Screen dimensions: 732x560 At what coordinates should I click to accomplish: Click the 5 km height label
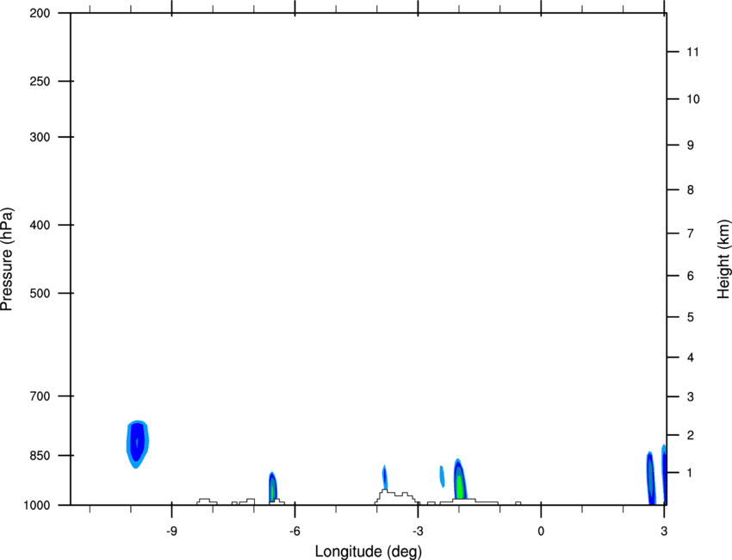pyautogui.click(x=690, y=317)
